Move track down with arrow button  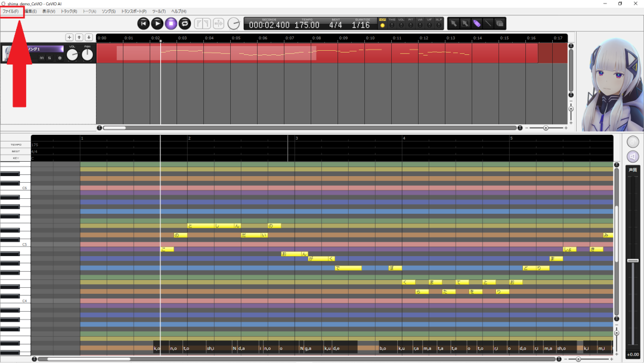(x=89, y=38)
